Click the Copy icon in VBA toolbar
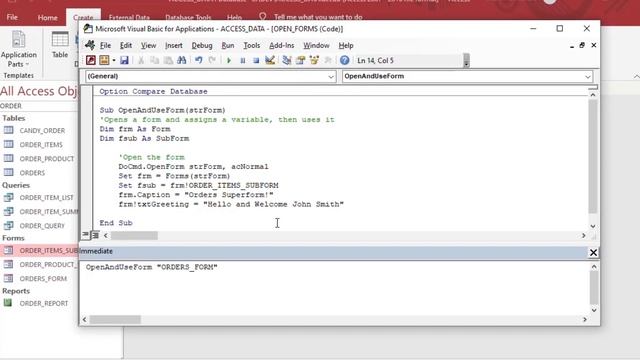 pyautogui.click(x=154, y=60)
